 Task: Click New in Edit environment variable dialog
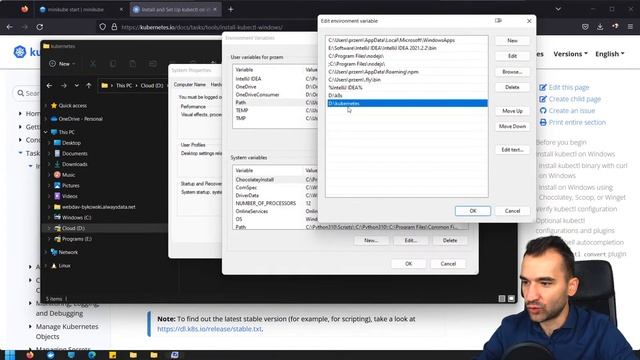coord(512,40)
